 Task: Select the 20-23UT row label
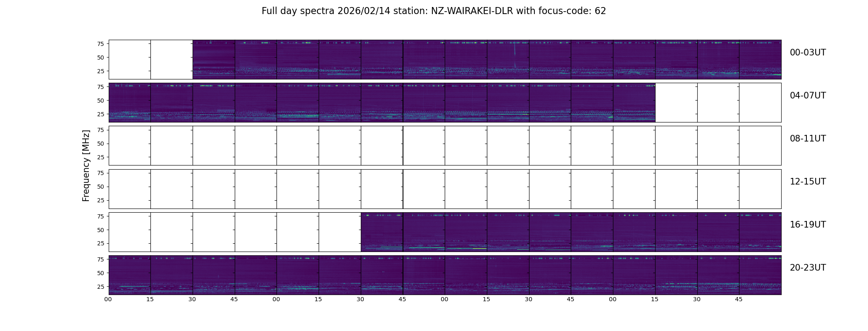point(808,268)
